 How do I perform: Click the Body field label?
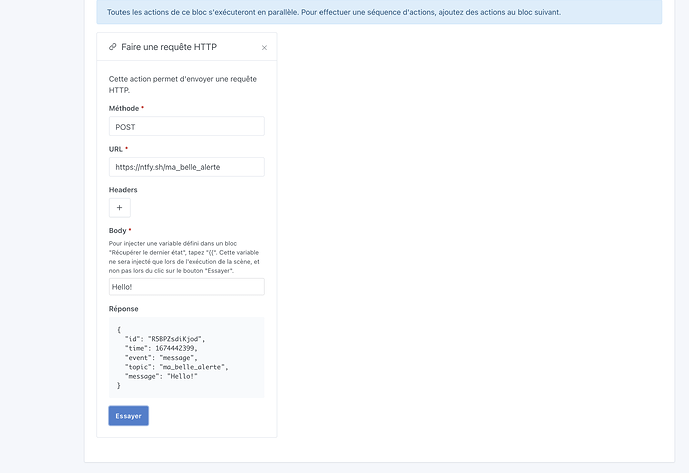(119, 230)
